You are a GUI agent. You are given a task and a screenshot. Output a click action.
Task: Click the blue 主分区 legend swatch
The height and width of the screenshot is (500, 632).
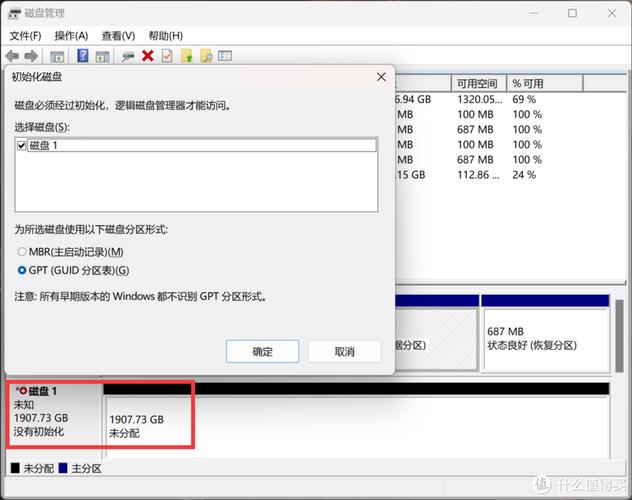[63, 468]
